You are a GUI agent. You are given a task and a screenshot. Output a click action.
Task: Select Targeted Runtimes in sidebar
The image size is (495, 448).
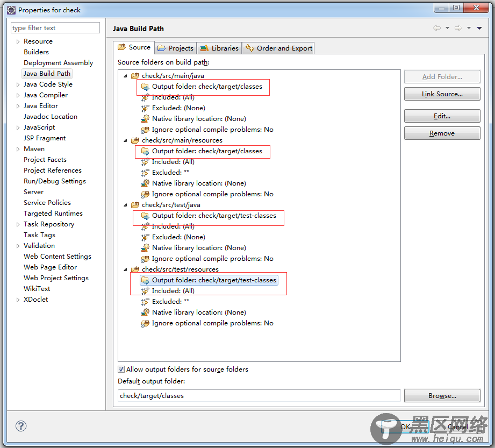(53, 214)
